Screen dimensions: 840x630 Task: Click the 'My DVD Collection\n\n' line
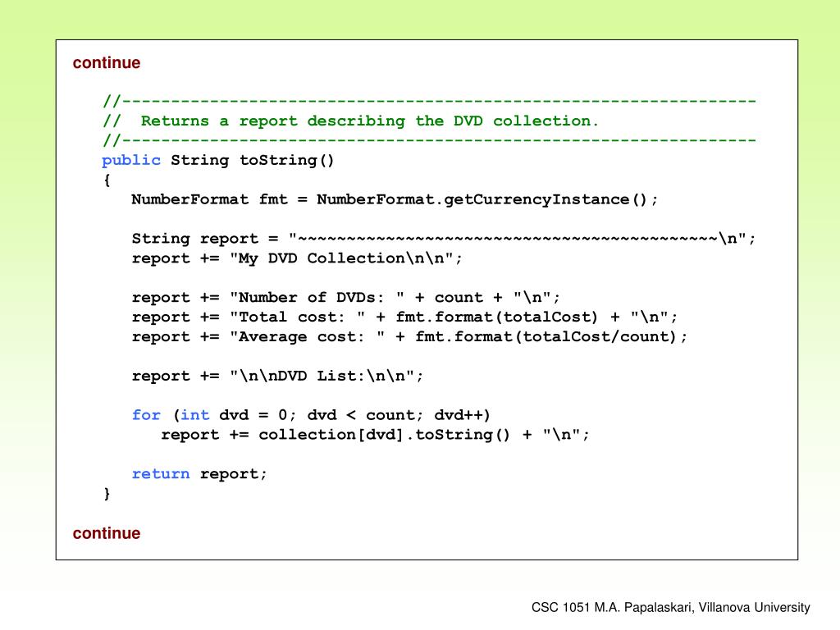coord(297,258)
